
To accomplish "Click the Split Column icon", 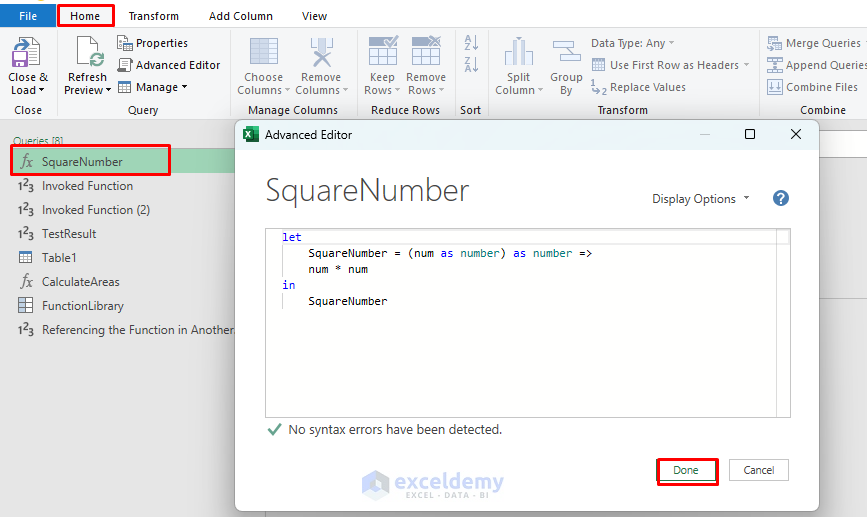I will (x=518, y=51).
